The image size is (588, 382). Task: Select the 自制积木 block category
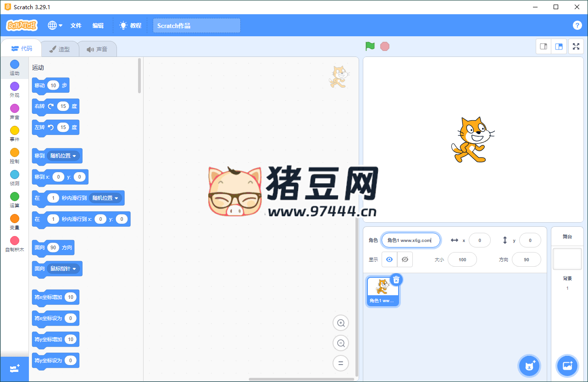[15, 244]
